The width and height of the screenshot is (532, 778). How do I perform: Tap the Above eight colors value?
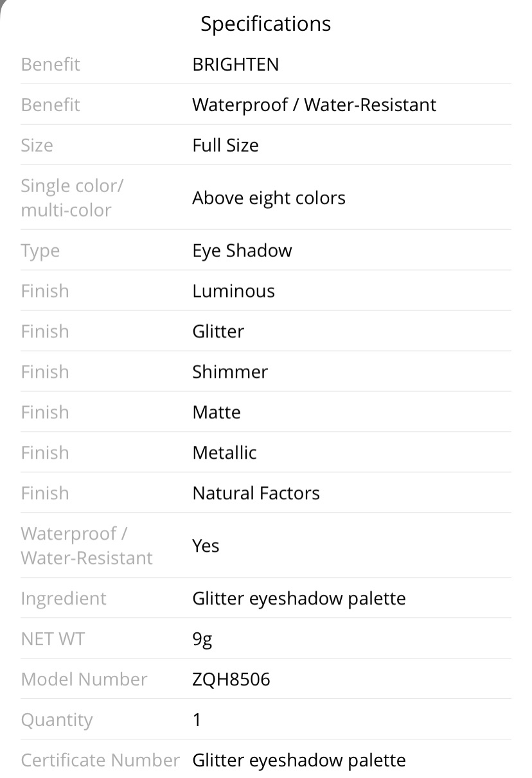(x=269, y=198)
